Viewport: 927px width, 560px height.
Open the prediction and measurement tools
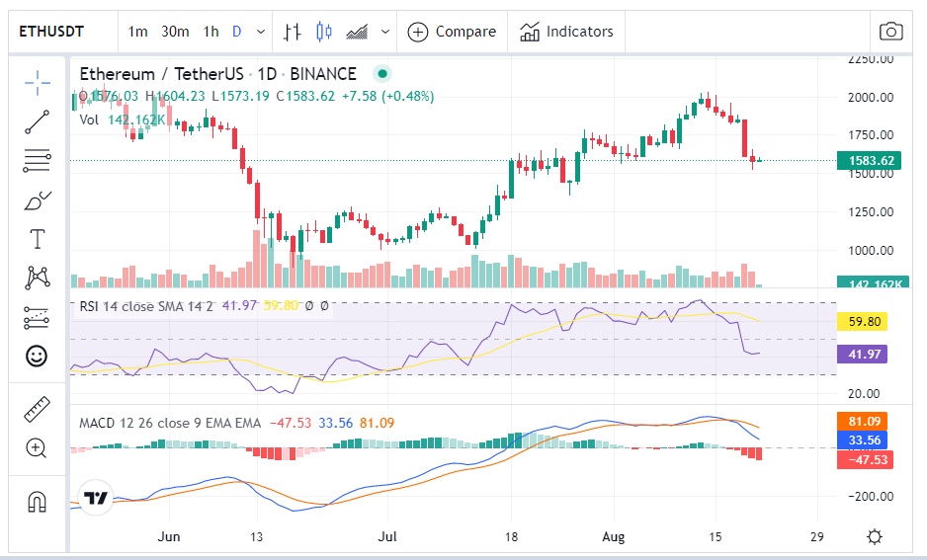[38, 318]
